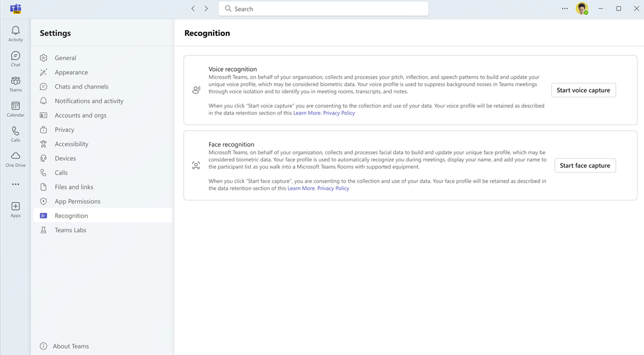644x355 pixels.
Task: Click the Settings panel title
Action: click(55, 34)
